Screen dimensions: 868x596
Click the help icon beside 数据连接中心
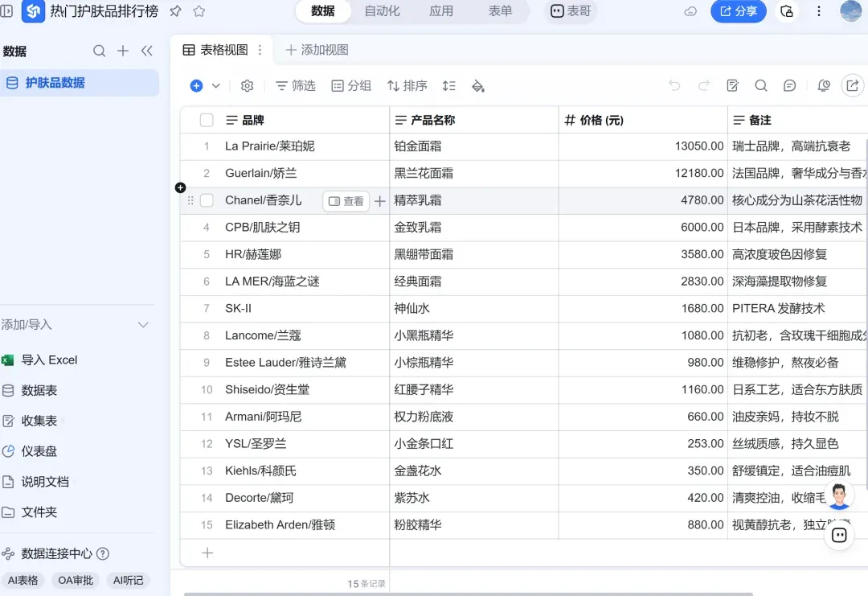click(x=103, y=553)
